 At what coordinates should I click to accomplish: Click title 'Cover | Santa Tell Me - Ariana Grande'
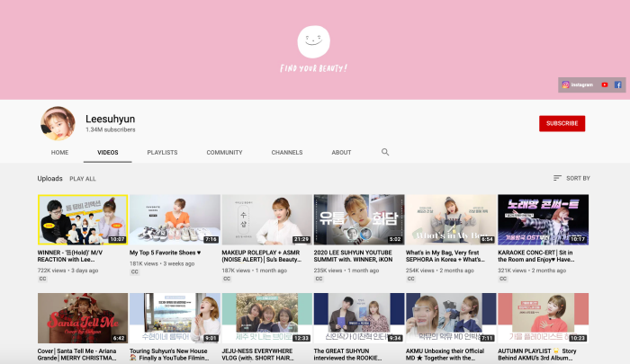[x=77, y=354]
